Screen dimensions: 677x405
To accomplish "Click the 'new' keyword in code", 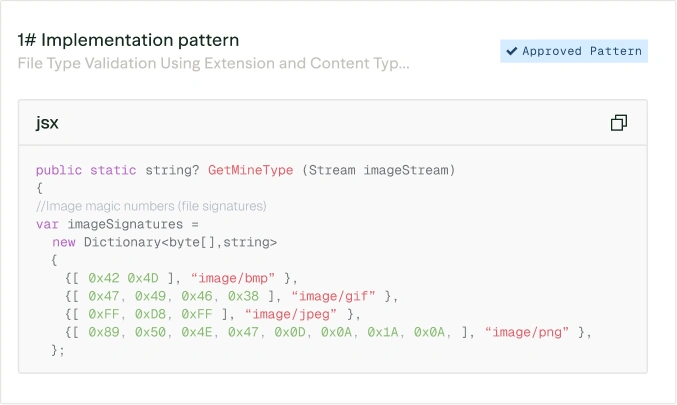I will pyautogui.click(x=64, y=242).
